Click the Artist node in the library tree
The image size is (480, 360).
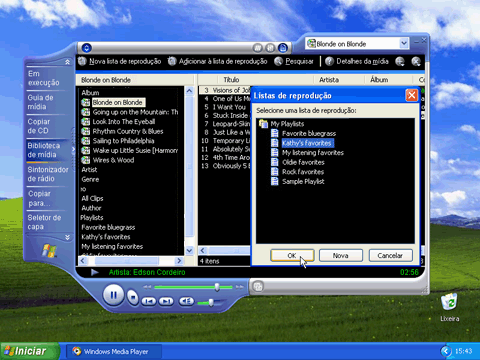(x=89, y=170)
